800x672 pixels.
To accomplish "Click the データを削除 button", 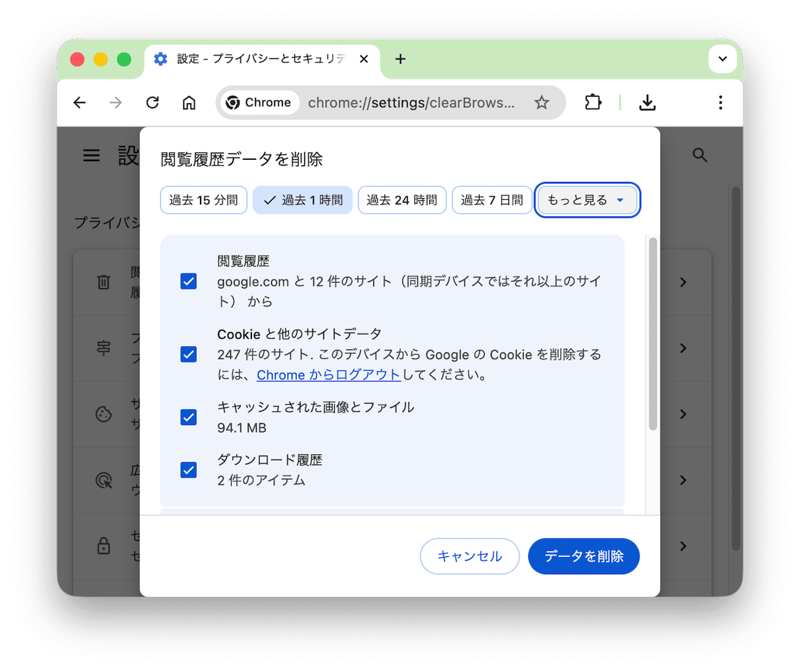I will pos(584,556).
